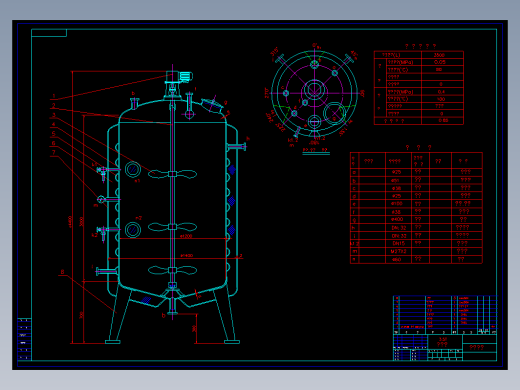Select the right-side jacket nozzle near the top
520x390 pixels.
coord(237,146)
